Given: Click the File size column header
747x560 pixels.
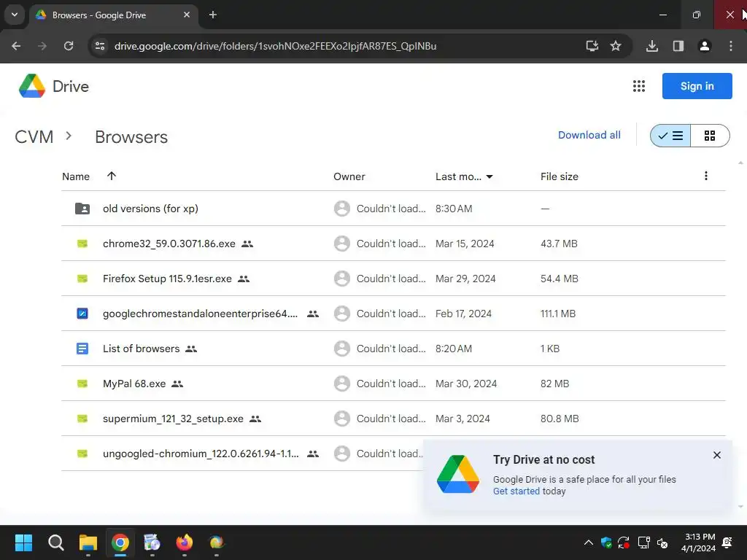Looking at the screenshot, I should click(x=560, y=176).
